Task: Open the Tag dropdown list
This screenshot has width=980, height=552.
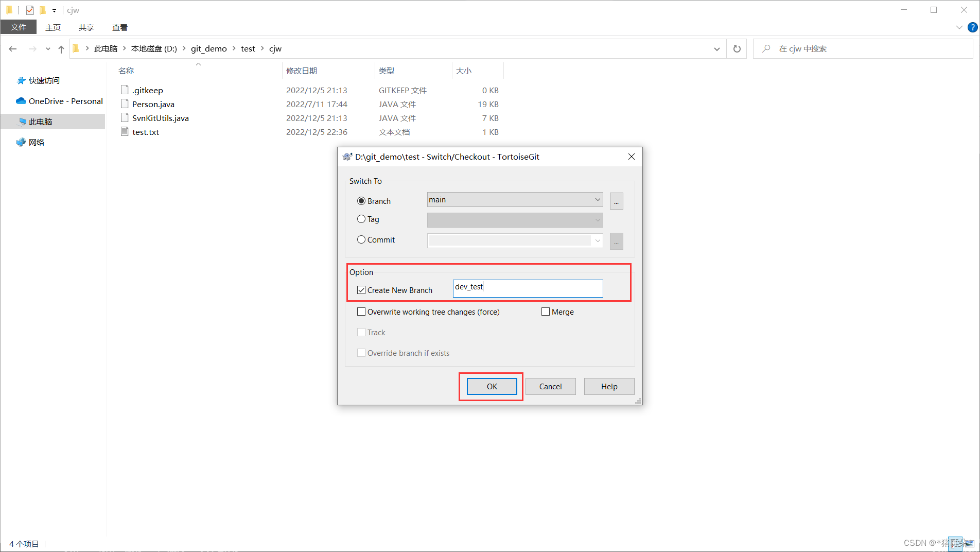Action: click(597, 220)
